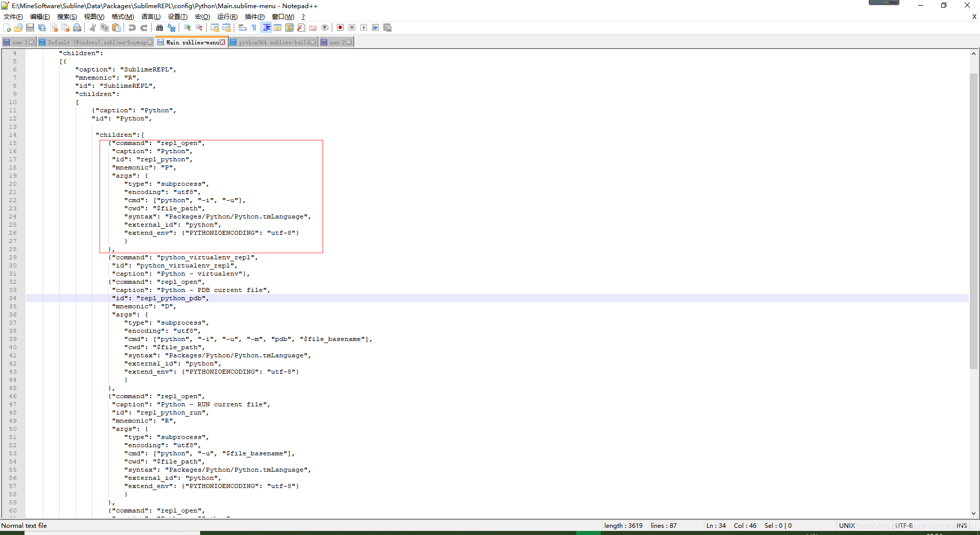
Task: Run macro multiple times icon
Action: pyautogui.click(x=376, y=28)
